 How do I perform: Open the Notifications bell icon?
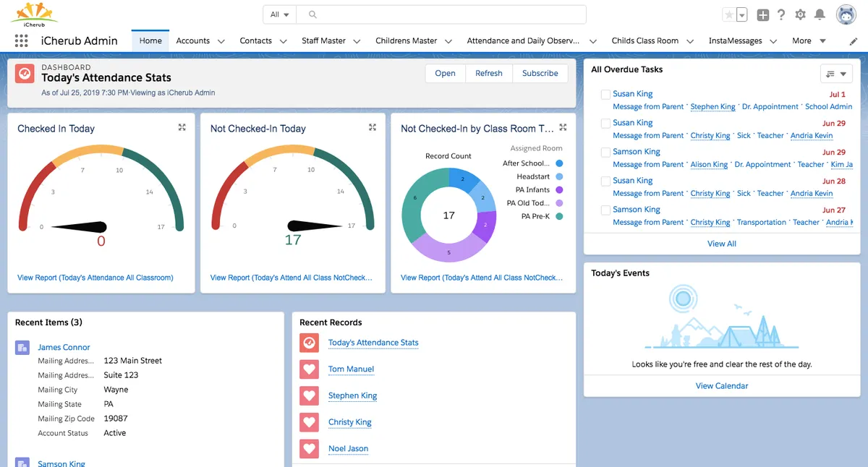click(820, 14)
